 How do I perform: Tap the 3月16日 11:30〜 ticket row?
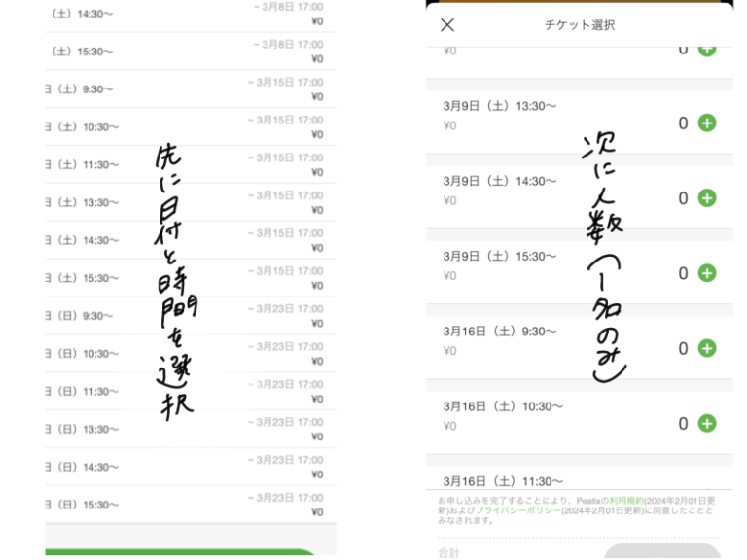coord(545,480)
